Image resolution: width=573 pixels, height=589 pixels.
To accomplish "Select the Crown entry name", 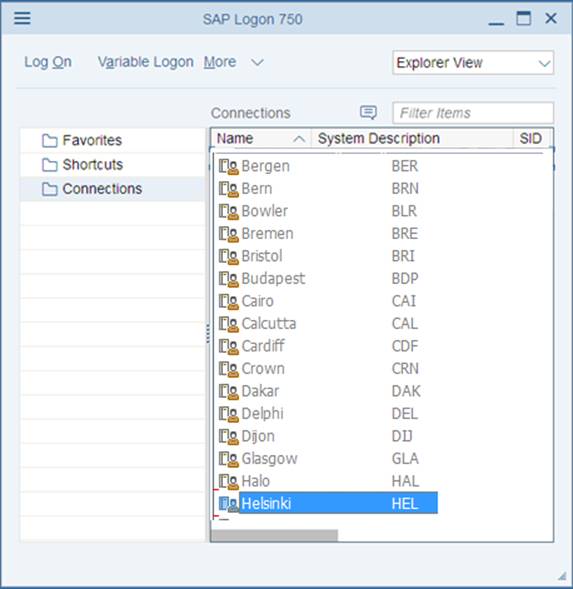I will point(263,369).
